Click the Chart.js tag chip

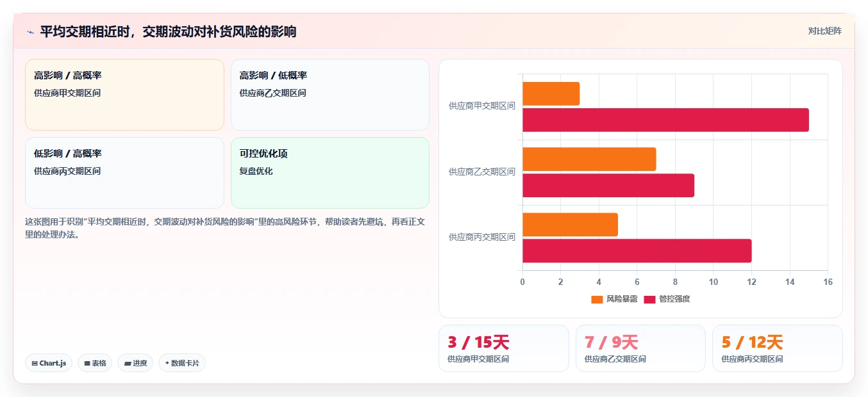tap(49, 363)
